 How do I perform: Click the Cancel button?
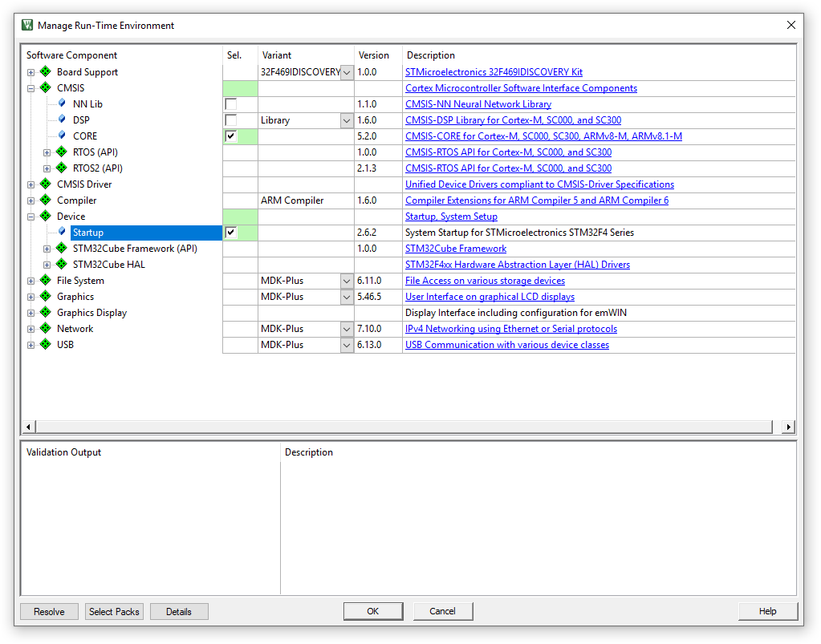coord(442,611)
